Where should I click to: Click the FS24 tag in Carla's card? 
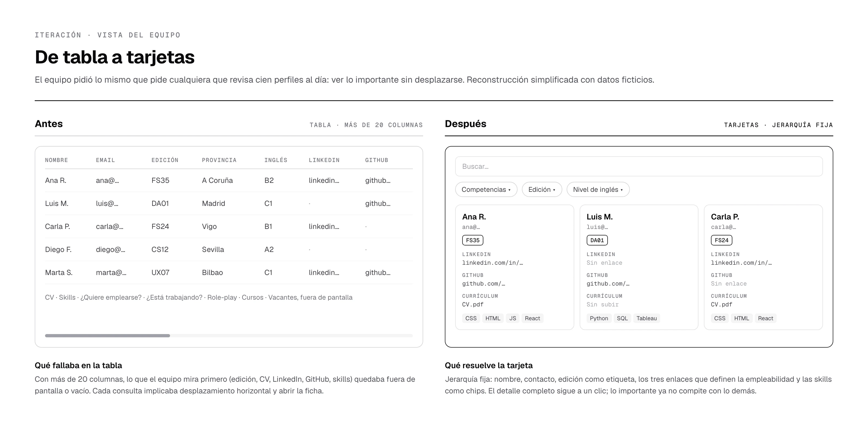722,240
